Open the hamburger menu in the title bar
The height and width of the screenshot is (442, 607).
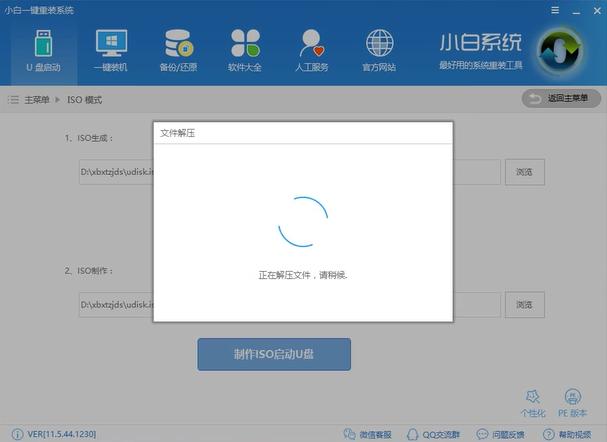pos(555,10)
